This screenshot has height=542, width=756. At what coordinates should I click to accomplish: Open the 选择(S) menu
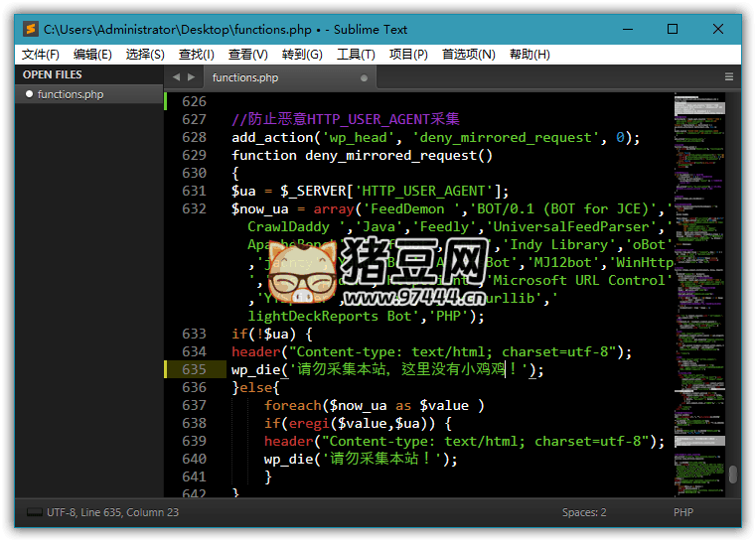click(145, 55)
